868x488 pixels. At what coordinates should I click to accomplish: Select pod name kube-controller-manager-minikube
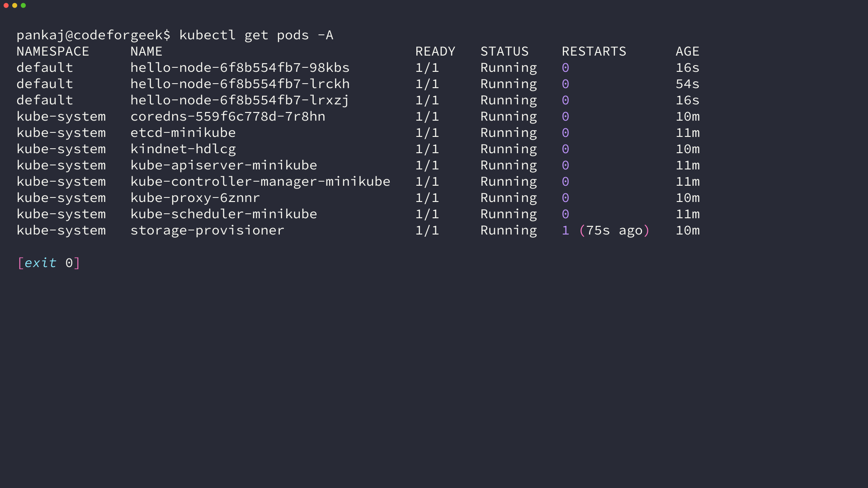tap(260, 182)
